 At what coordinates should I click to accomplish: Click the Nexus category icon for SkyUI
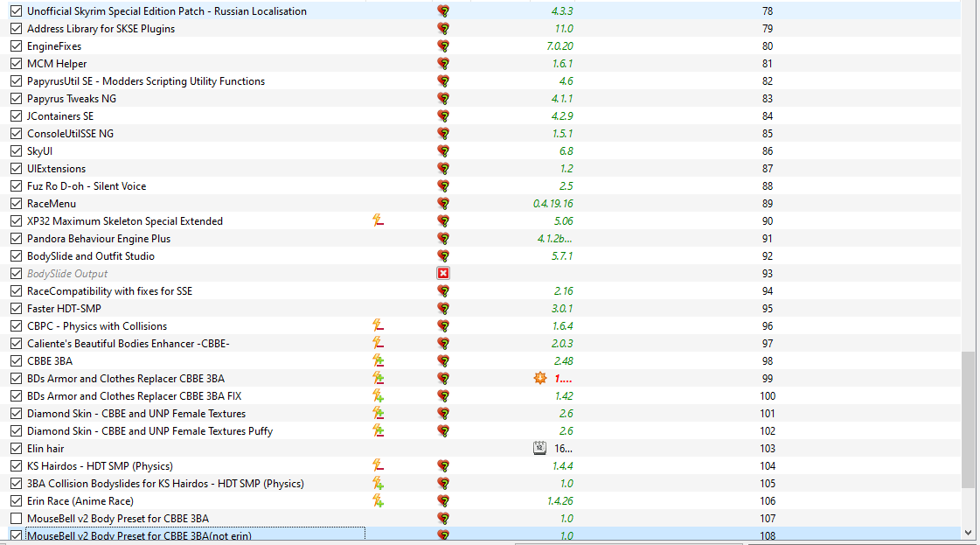coord(443,150)
